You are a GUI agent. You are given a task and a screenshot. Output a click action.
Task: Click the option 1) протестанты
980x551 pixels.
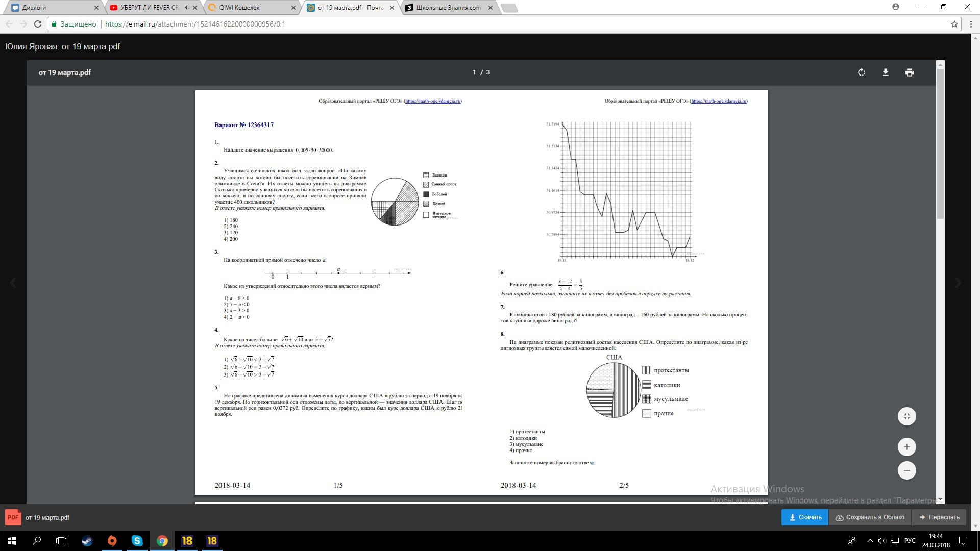pos(527,432)
